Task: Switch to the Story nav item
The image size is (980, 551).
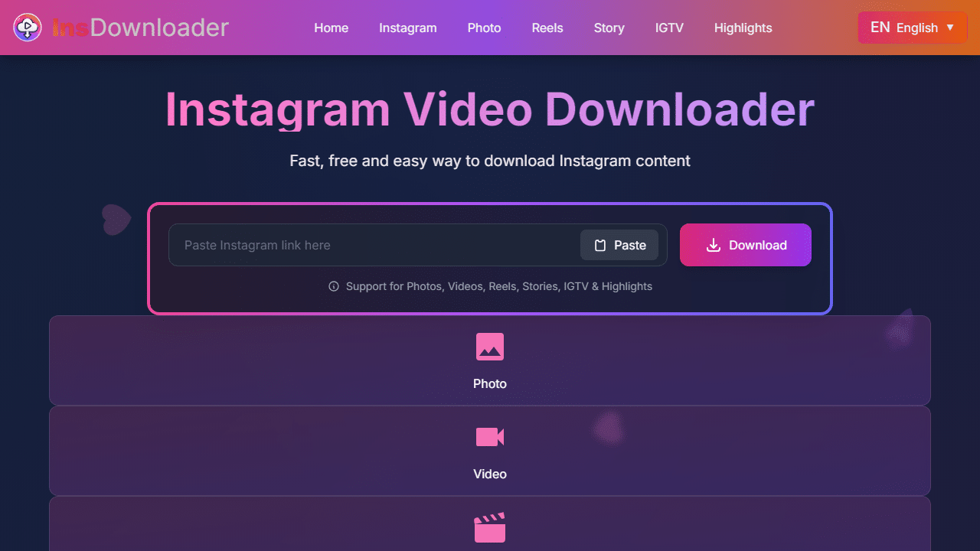Action: pyautogui.click(x=609, y=28)
